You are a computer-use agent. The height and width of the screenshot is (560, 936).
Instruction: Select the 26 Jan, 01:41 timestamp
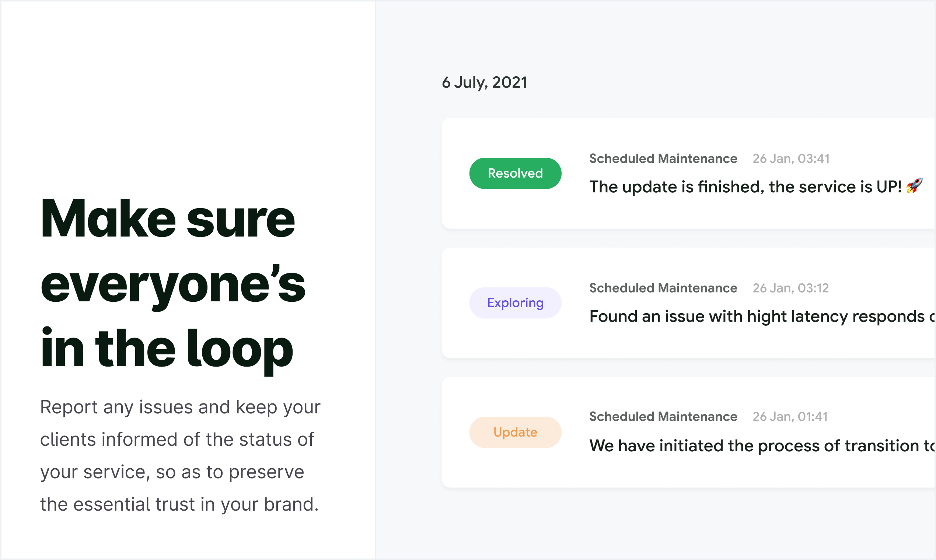(x=790, y=417)
